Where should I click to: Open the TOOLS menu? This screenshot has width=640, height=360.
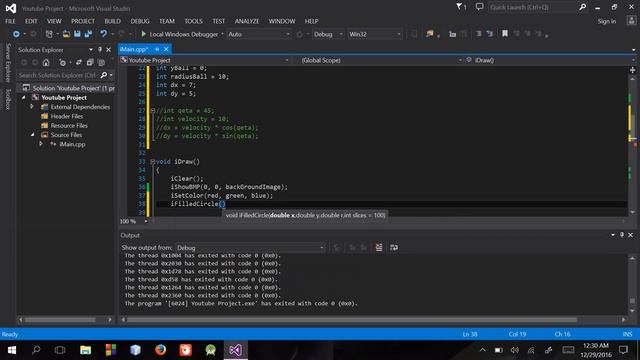[193, 21]
